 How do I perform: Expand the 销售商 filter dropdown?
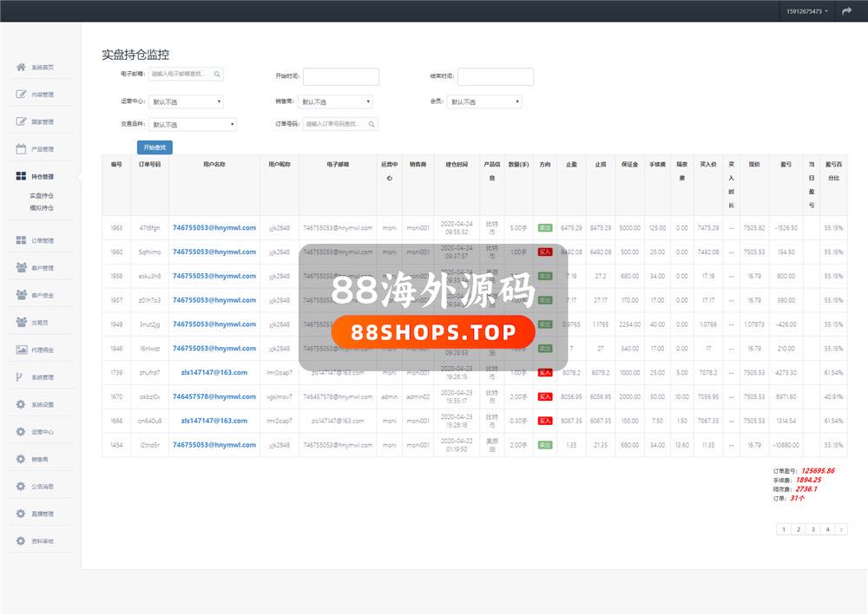[336, 101]
